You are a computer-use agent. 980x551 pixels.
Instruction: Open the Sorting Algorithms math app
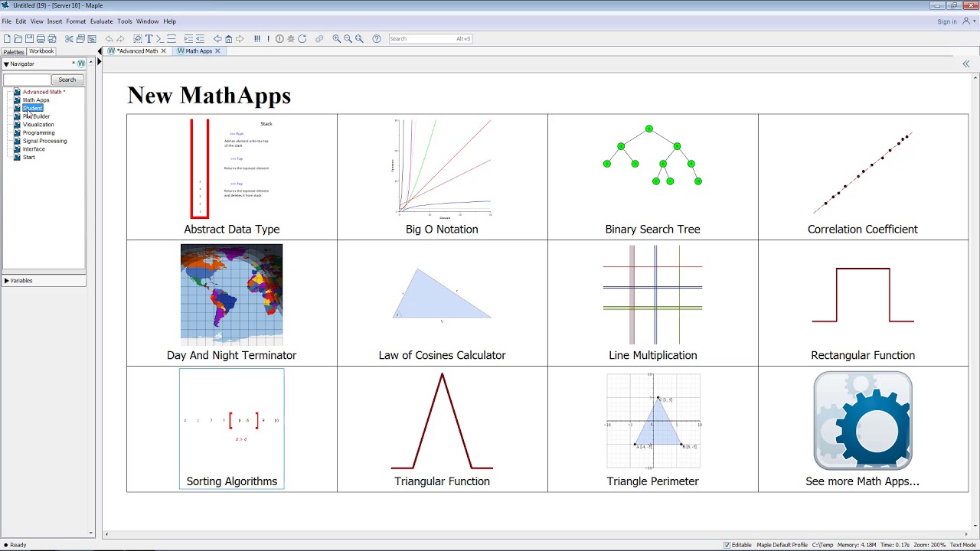pos(232,429)
